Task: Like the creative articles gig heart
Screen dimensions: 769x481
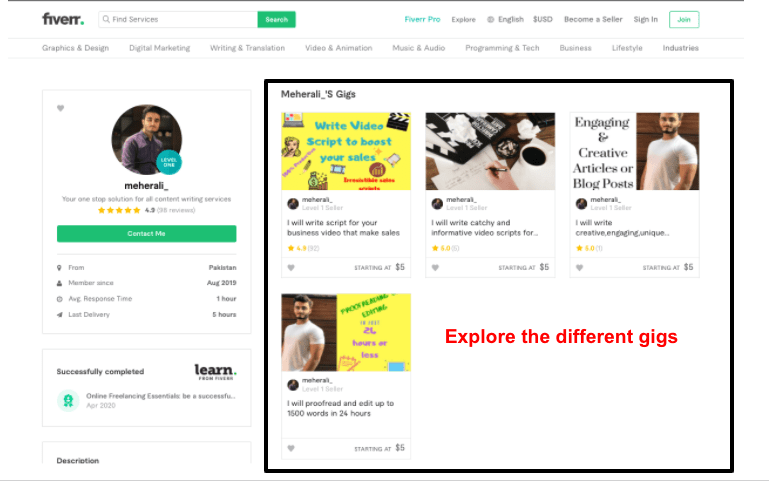Action: (x=579, y=268)
